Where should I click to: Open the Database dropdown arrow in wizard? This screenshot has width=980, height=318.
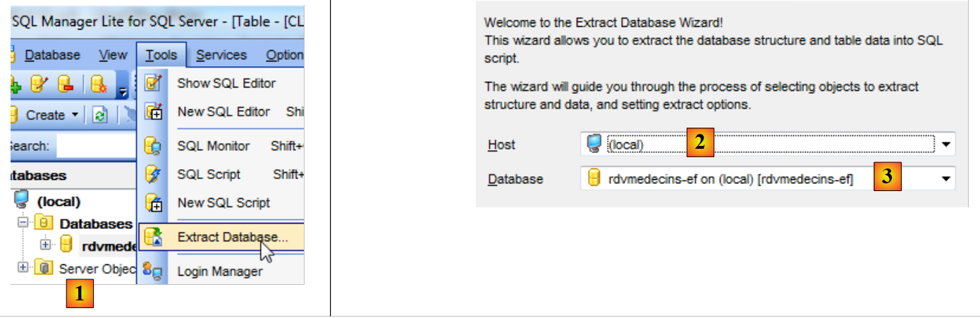tap(946, 179)
